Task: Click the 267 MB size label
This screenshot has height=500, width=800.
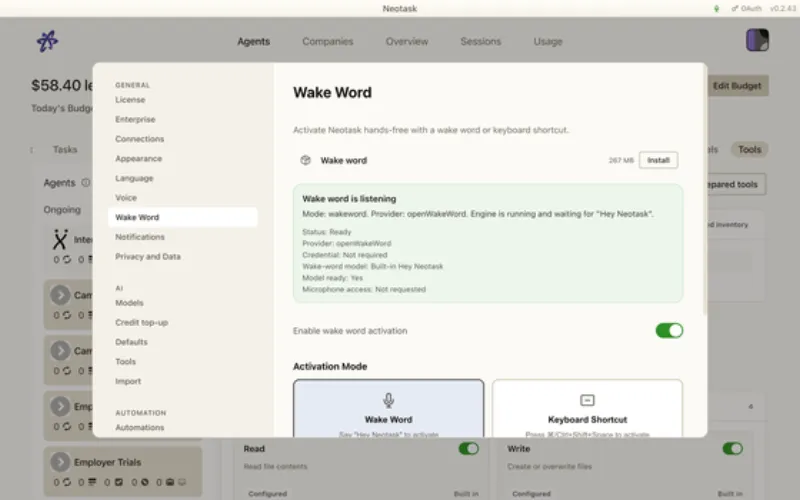Action: tap(621, 160)
